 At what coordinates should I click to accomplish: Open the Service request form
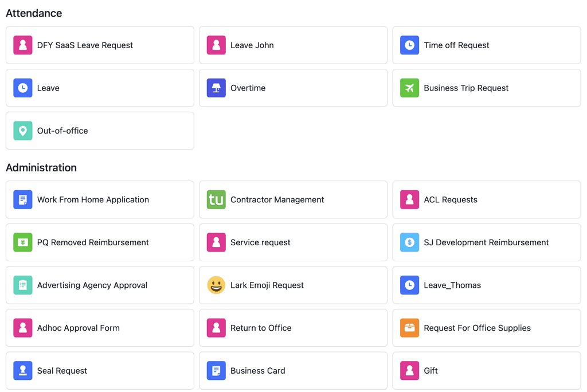[293, 242]
